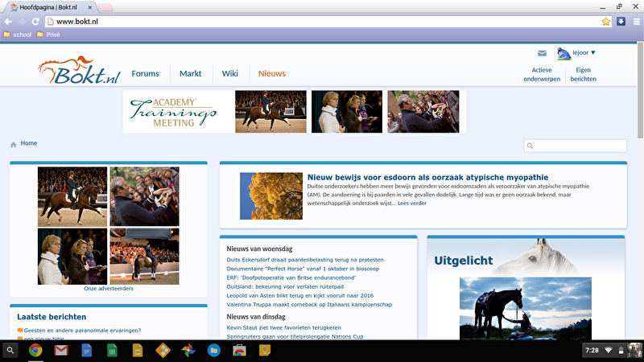644x362 pixels.
Task: Open ERF Doofpotoperatie news link
Action: point(291,278)
